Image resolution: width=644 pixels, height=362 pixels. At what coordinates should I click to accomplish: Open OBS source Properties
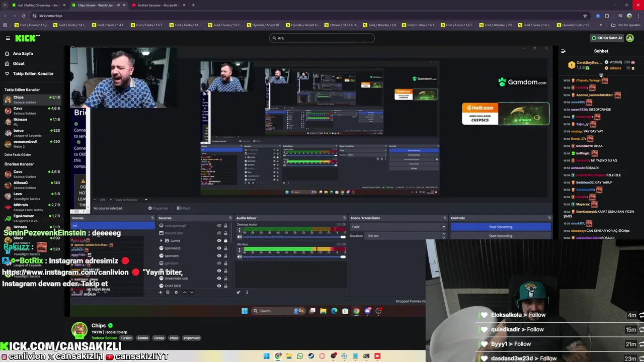pos(158,208)
